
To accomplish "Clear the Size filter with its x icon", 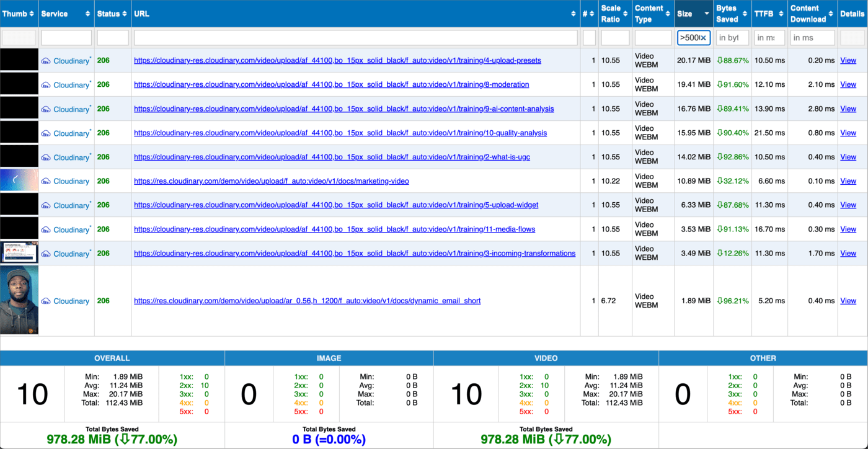I will tap(703, 38).
